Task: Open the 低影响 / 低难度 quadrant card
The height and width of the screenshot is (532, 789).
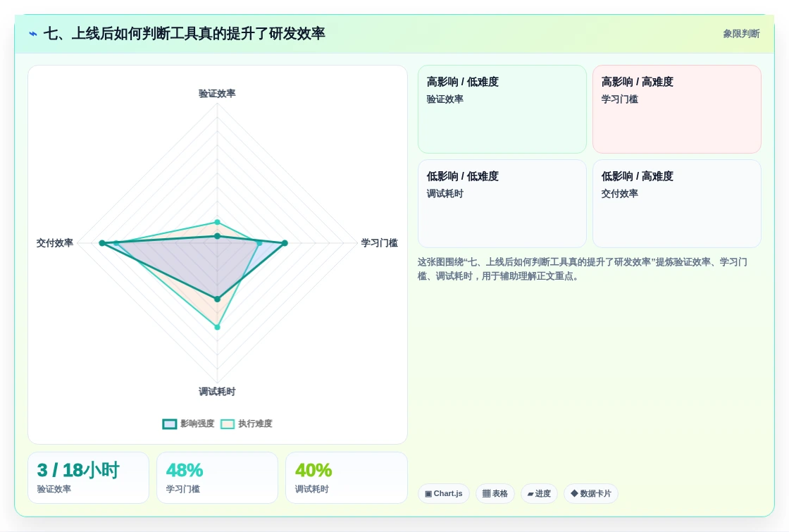Action: pos(502,204)
